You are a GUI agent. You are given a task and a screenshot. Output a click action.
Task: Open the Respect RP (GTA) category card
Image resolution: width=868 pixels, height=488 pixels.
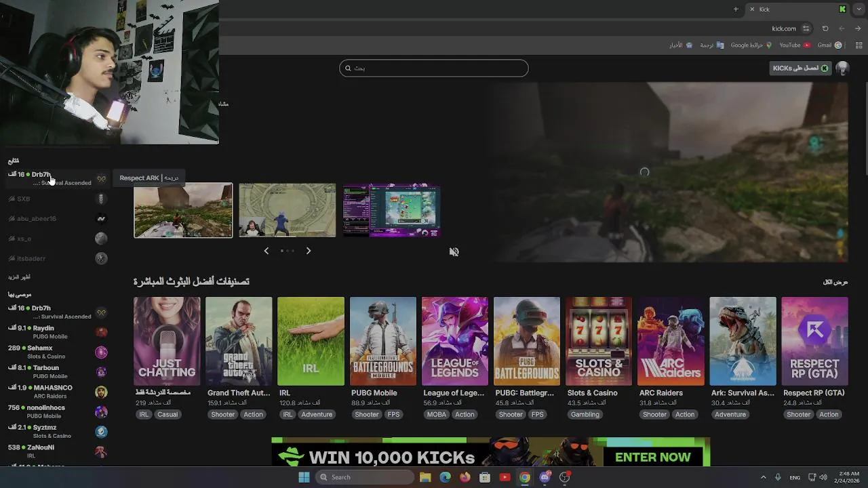tap(814, 341)
